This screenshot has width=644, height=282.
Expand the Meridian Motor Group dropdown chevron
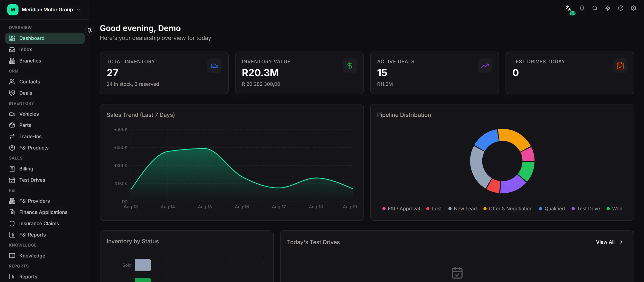click(x=79, y=10)
